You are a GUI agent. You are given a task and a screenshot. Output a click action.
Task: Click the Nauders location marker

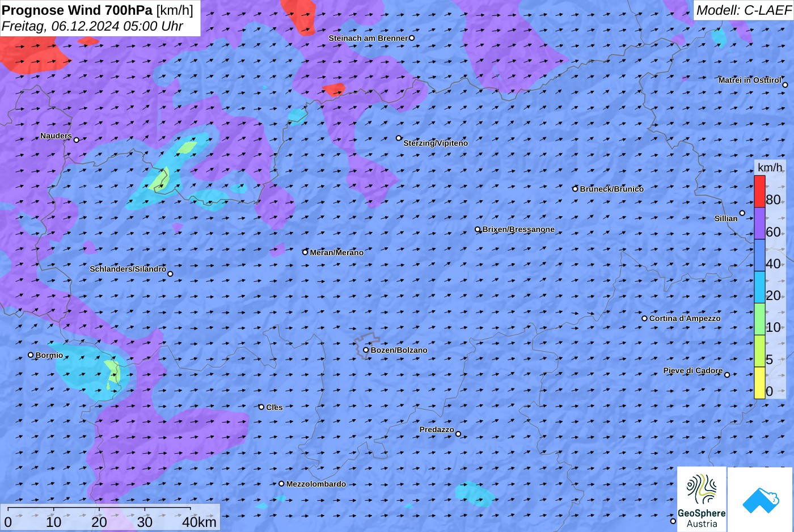(77, 140)
